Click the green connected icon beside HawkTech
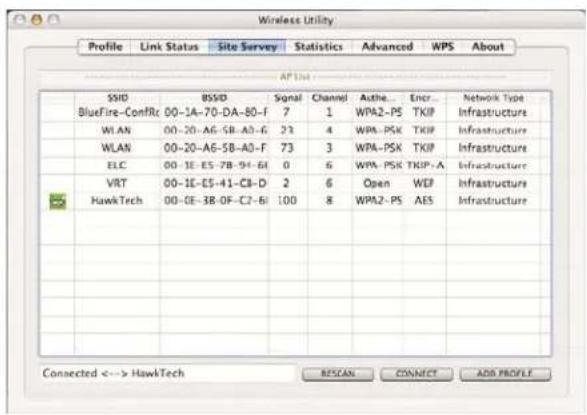This screenshot has width=587, height=415. pos(58,201)
